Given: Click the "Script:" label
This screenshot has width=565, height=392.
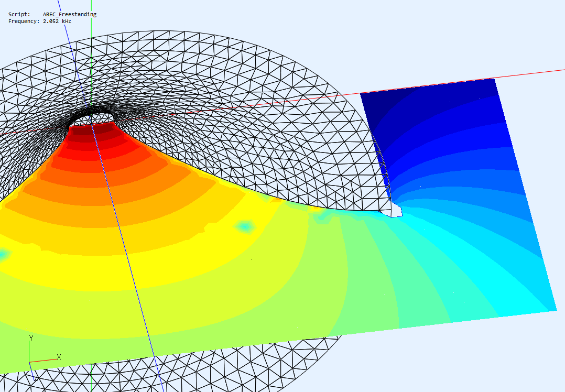Looking at the screenshot, I should click(x=19, y=15).
